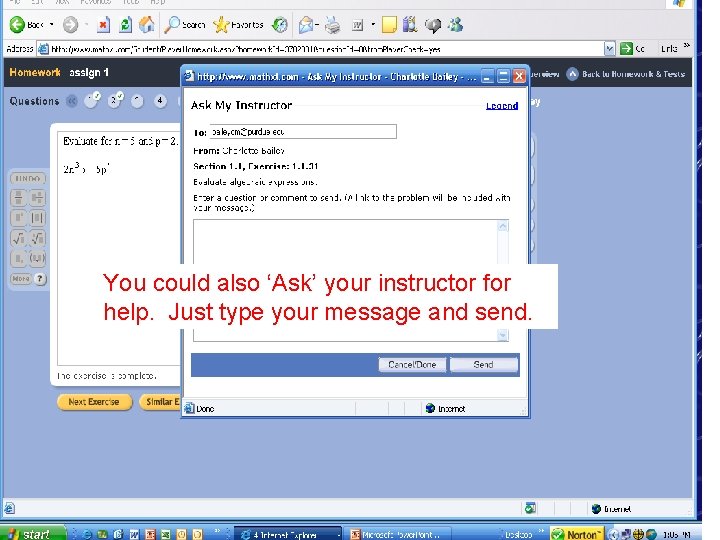Click the yellow note icon in toolbar
Screen dimensions: 720x540
tap(389, 25)
